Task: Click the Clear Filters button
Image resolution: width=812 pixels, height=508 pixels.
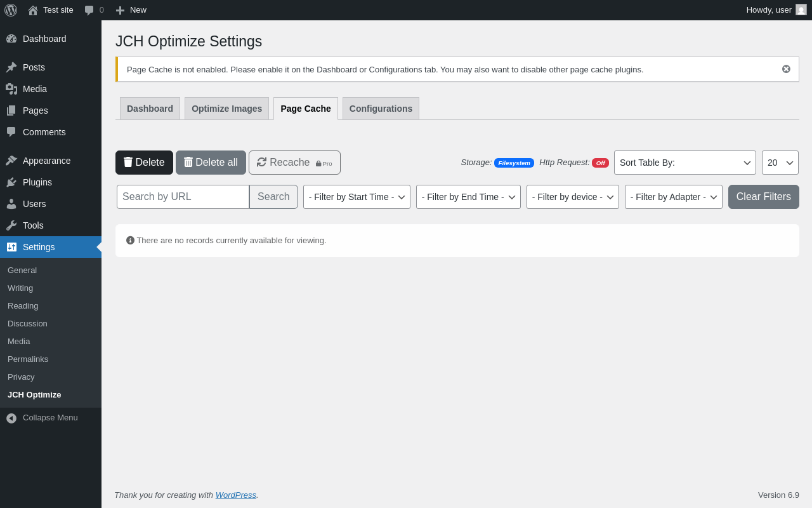Action: tap(764, 197)
